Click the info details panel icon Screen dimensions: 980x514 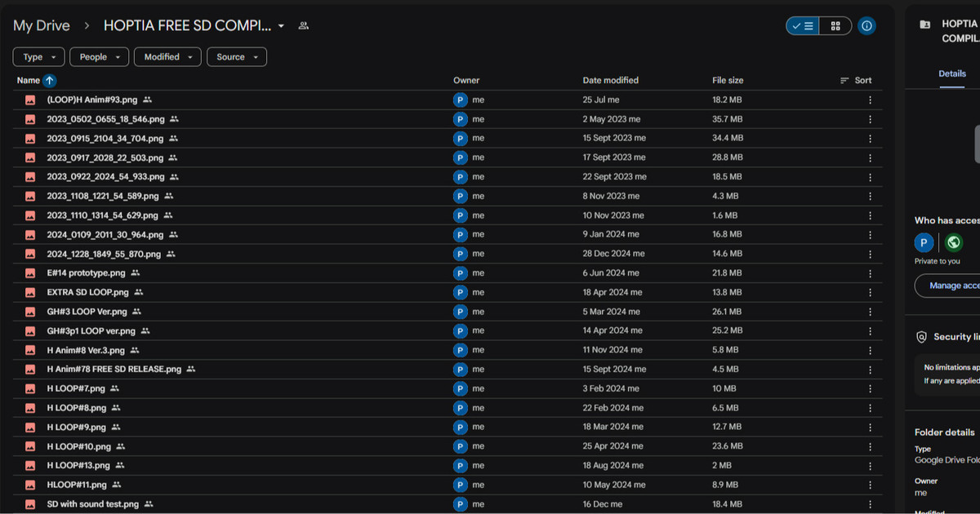867,26
